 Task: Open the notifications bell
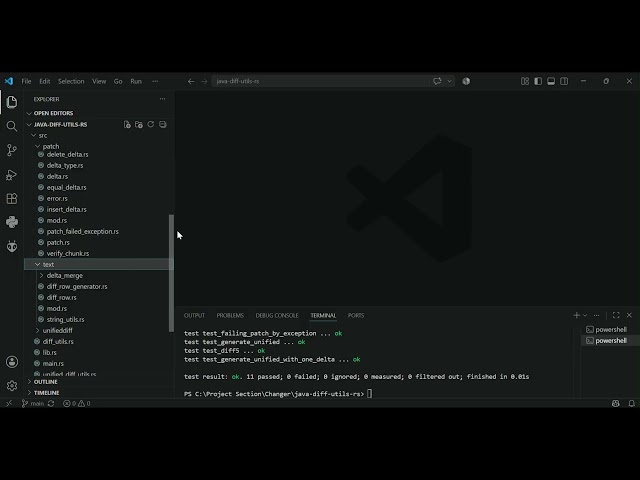point(631,403)
